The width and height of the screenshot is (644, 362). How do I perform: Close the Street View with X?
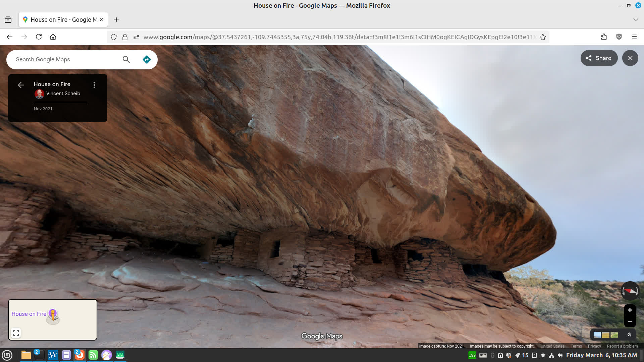(630, 58)
